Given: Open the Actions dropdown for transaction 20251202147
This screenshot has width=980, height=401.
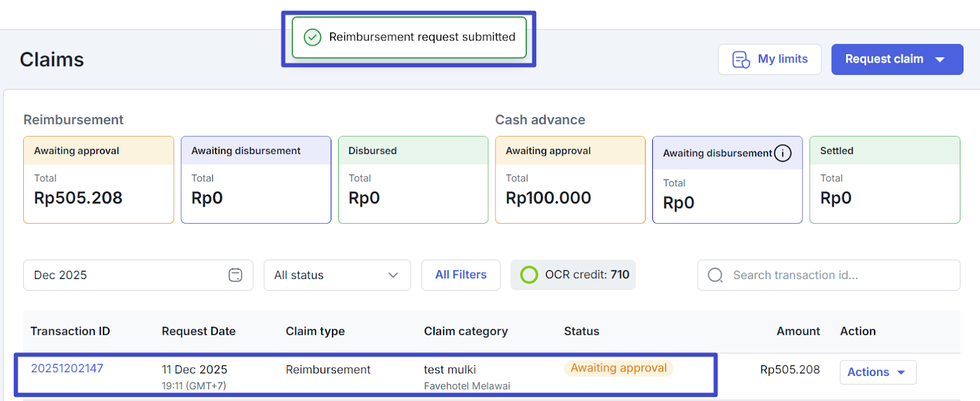Looking at the screenshot, I should click(877, 372).
